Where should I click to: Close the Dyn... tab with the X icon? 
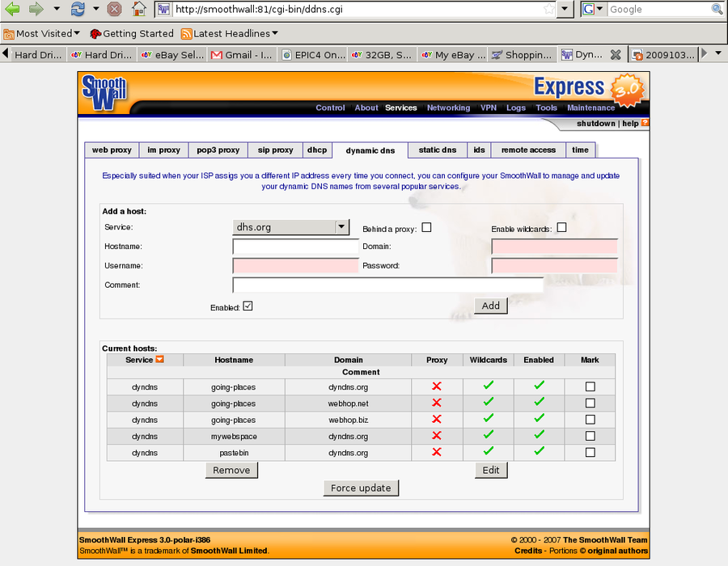tap(616, 55)
